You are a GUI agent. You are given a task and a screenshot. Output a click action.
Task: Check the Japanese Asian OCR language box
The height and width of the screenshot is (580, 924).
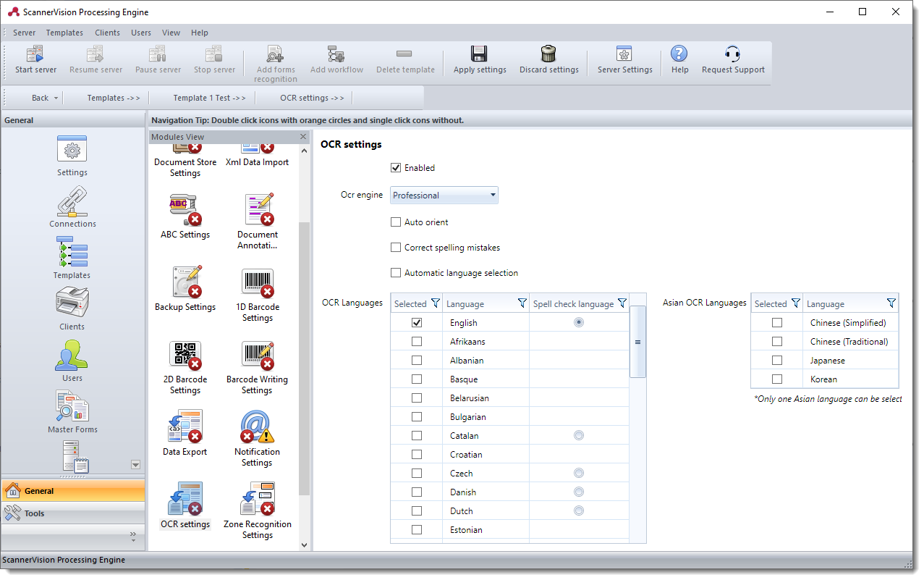coord(777,361)
